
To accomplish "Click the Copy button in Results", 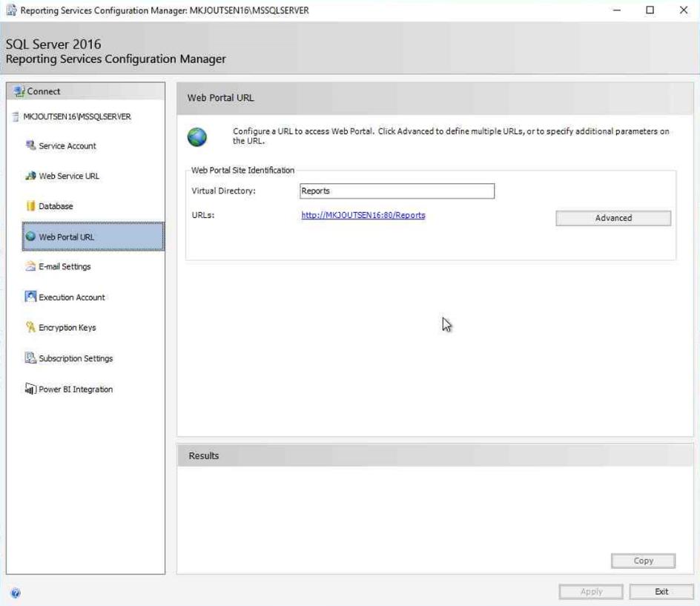I will (643, 561).
